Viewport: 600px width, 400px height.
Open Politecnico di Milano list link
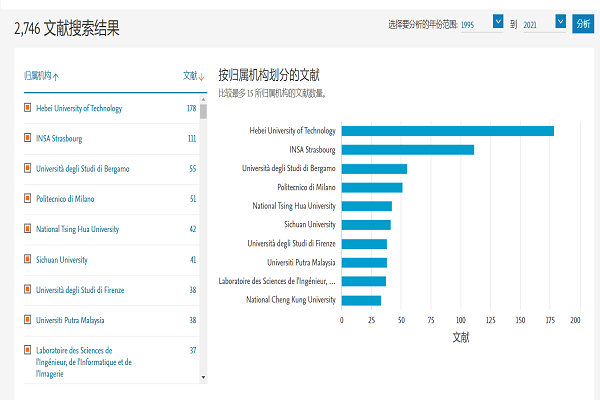65,199
